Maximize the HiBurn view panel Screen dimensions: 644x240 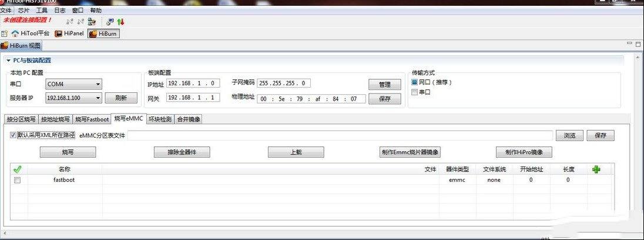coord(638,44)
